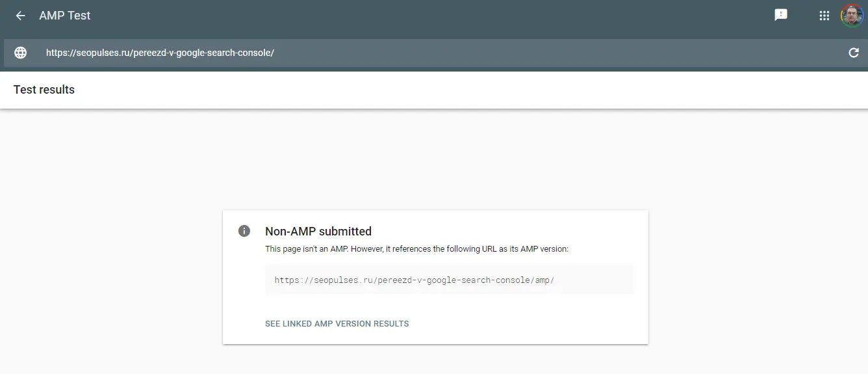Click the Non-AMP submitted heading
The image size is (868, 374).
click(x=318, y=231)
